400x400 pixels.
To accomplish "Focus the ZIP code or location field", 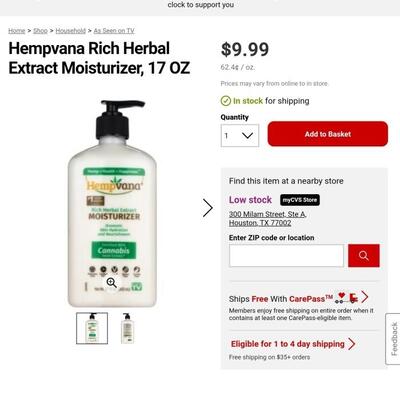I will click(x=286, y=256).
